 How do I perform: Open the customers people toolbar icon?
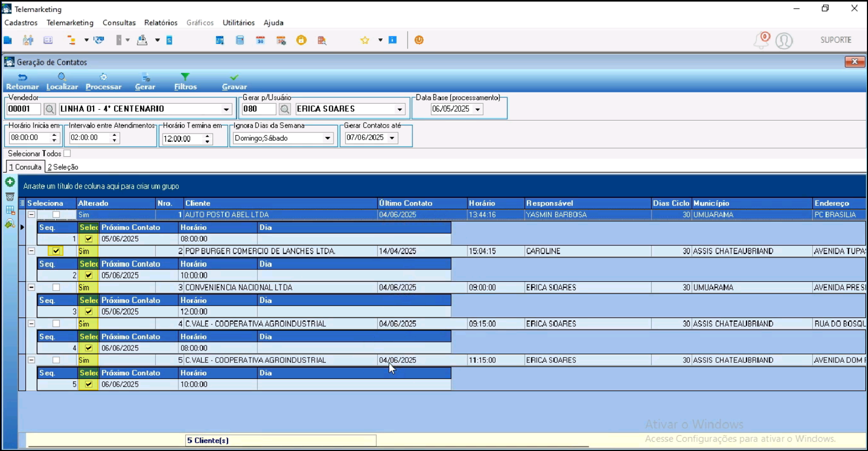click(x=28, y=40)
